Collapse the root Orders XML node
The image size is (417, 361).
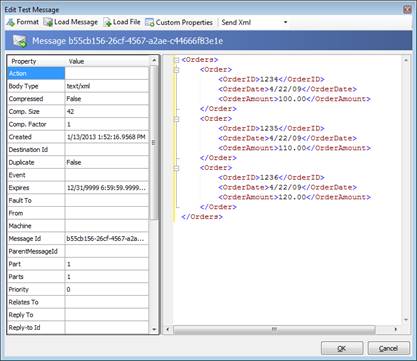pos(176,60)
